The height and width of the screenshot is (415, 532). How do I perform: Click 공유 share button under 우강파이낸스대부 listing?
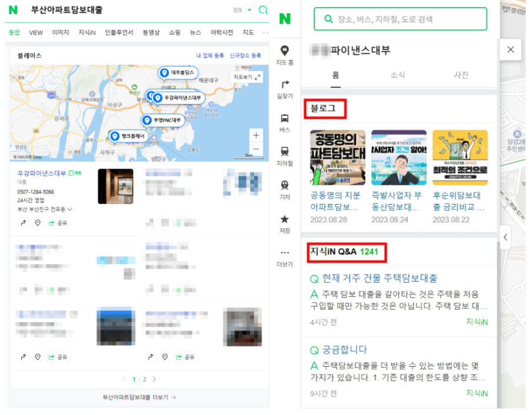coord(58,223)
